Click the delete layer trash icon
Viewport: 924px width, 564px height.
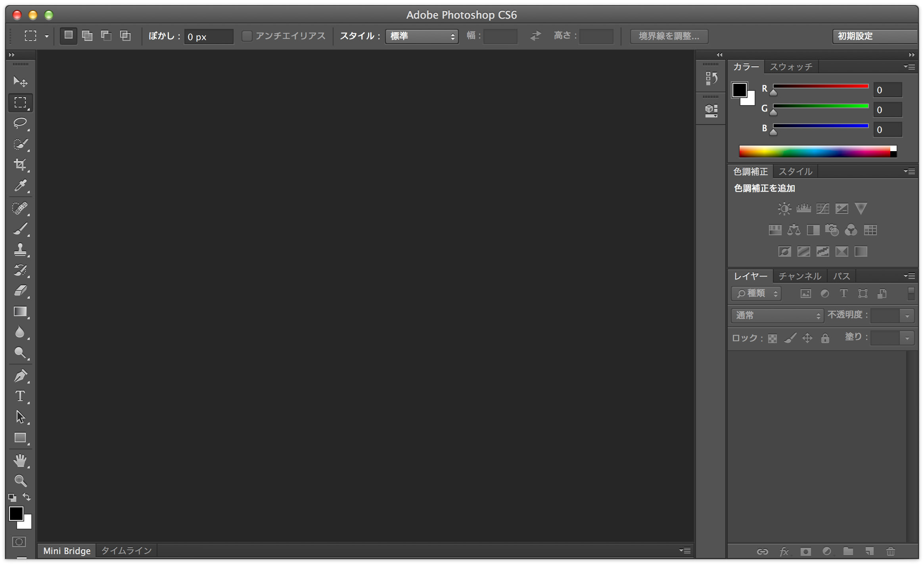pos(891,551)
